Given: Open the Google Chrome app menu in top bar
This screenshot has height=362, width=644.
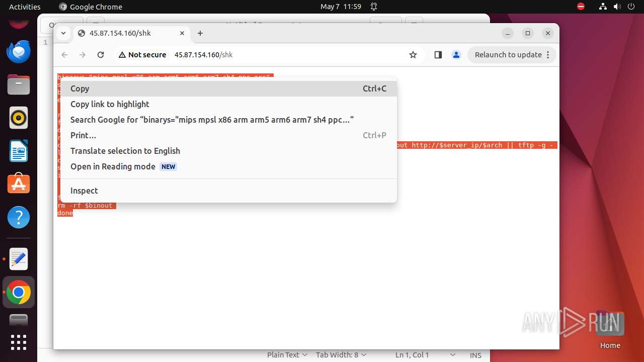Looking at the screenshot, I should coord(91,7).
